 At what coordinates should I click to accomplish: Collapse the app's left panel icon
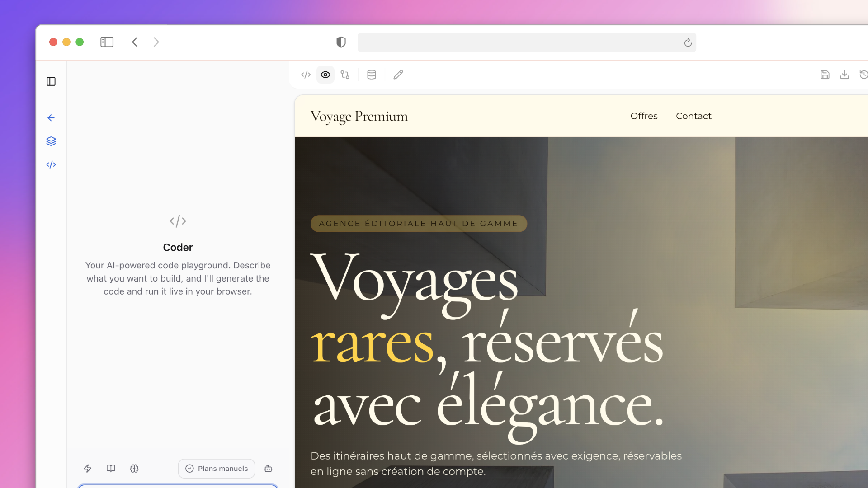51,81
